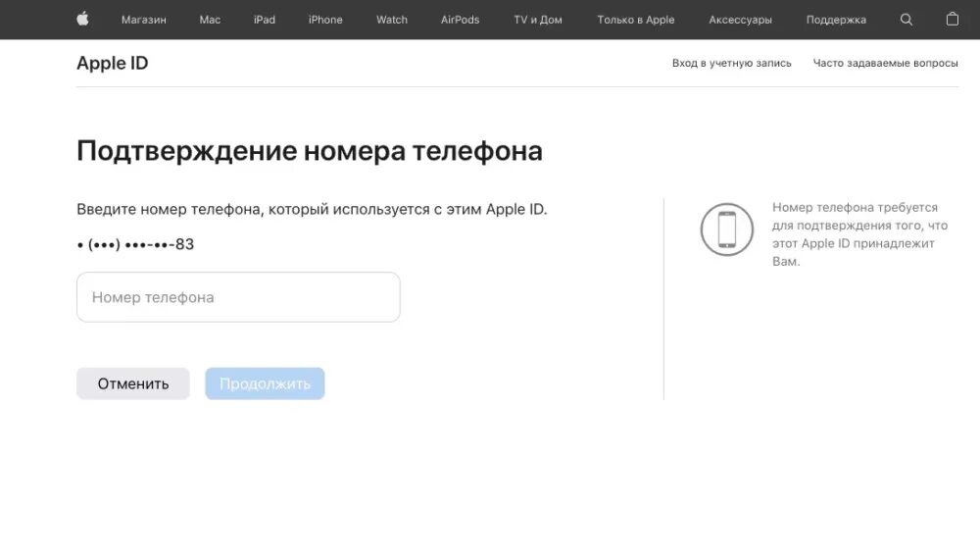The height and width of the screenshot is (560, 980).
Task: Click the Продолжить button
Action: [x=265, y=383]
